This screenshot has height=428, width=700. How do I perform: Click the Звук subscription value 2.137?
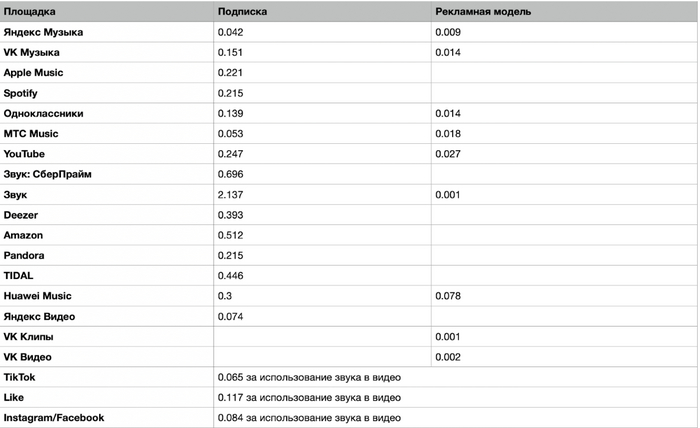click(230, 195)
